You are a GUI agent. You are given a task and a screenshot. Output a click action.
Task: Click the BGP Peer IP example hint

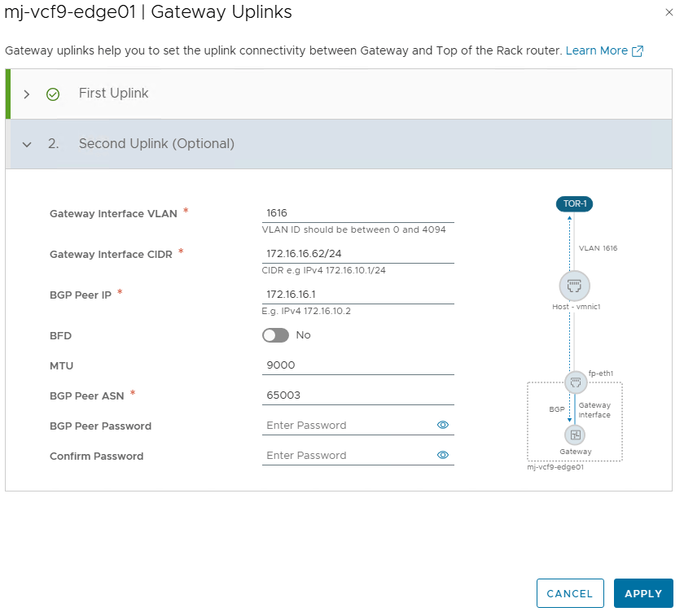[x=306, y=312]
